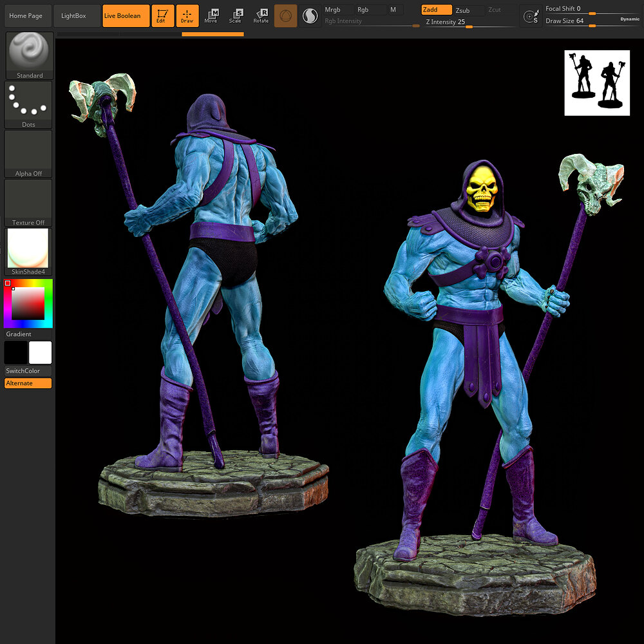Toggle Live Boolean mode
The image size is (644, 644).
[x=126, y=16]
